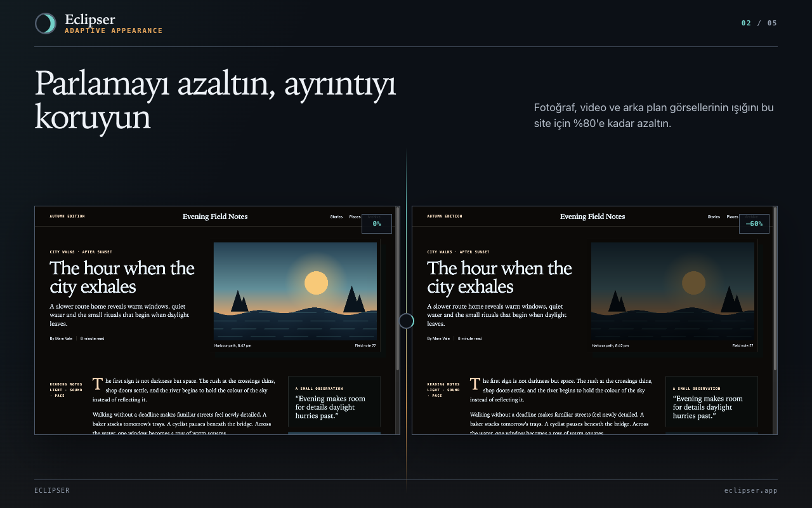Click "8 minute read" in −60% preview
812x508 pixels.
tap(470, 338)
